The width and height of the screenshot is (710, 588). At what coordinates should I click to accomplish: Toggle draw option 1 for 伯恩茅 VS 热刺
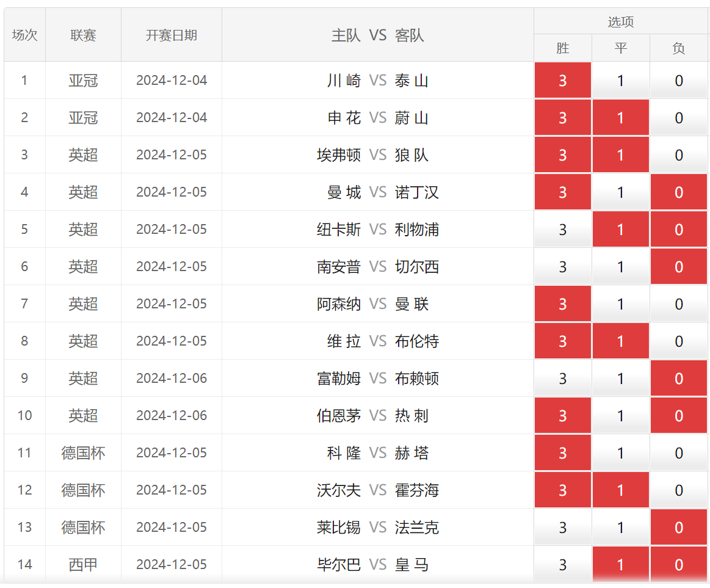tap(620, 415)
